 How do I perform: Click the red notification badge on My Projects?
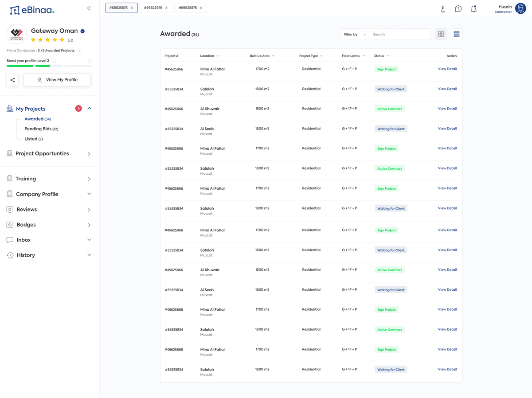pos(78,108)
